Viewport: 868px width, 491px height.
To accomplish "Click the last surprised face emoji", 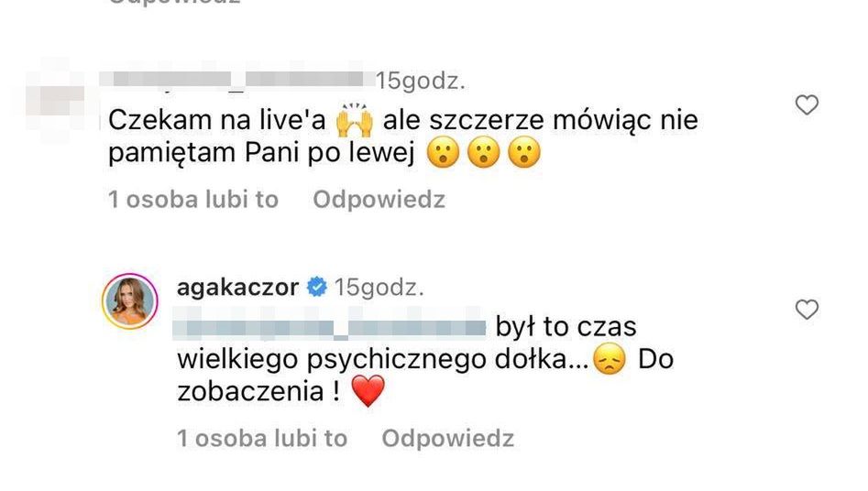I will click(523, 152).
